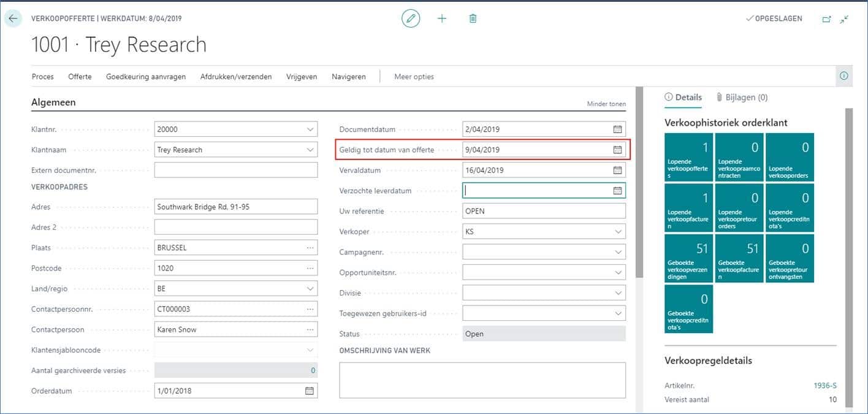Open lookup ellipsis for Contactpersoon

click(x=310, y=329)
